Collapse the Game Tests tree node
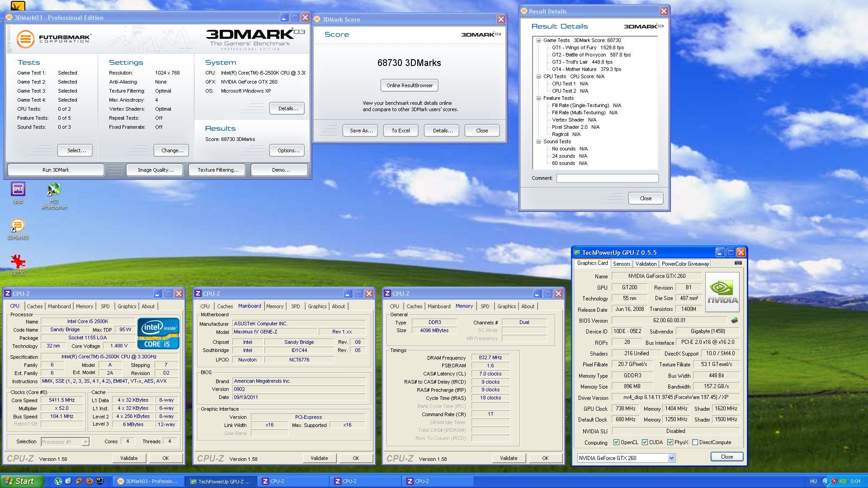 click(x=538, y=40)
